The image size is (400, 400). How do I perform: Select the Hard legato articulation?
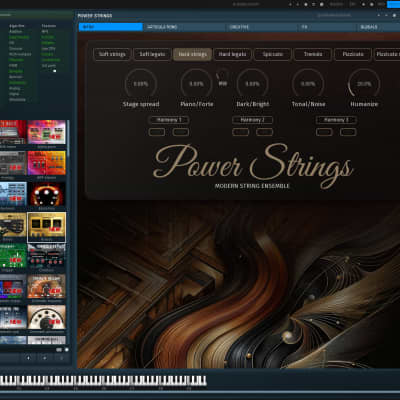[232, 54]
